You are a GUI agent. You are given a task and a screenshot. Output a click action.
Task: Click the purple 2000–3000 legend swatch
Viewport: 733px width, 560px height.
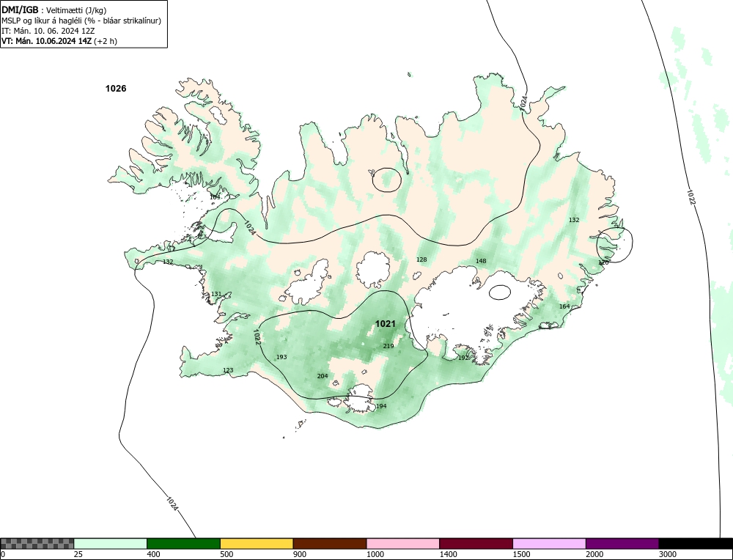[622, 544]
